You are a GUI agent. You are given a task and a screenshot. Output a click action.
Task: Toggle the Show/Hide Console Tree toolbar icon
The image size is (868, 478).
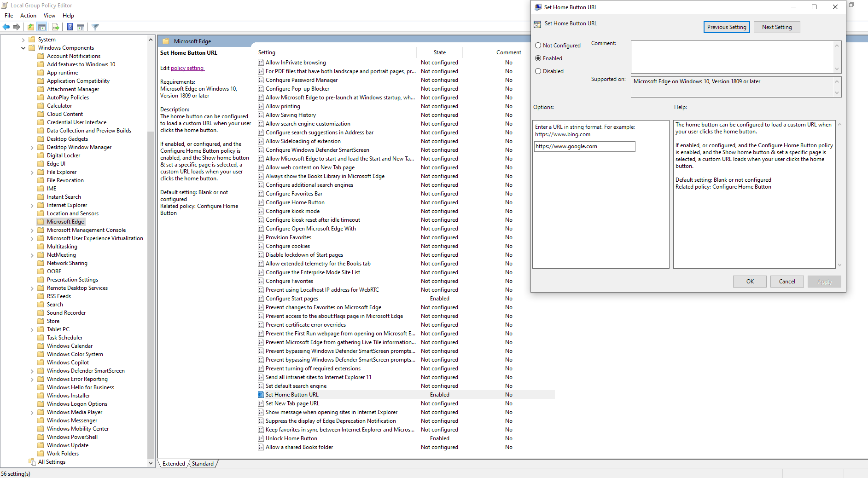tap(42, 27)
